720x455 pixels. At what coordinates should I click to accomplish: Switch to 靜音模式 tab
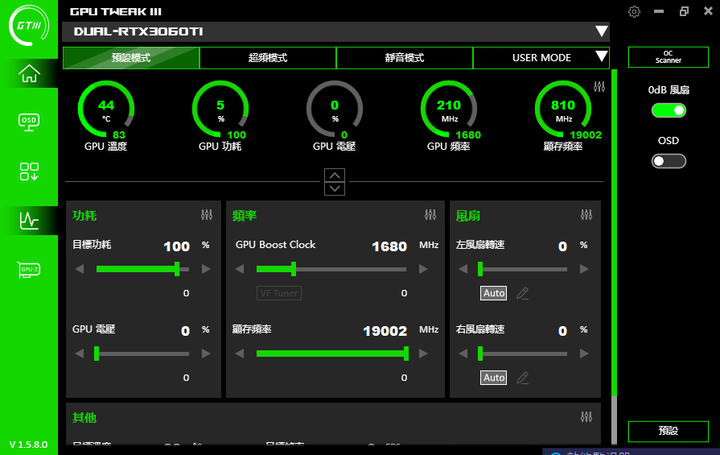tap(405, 57)
